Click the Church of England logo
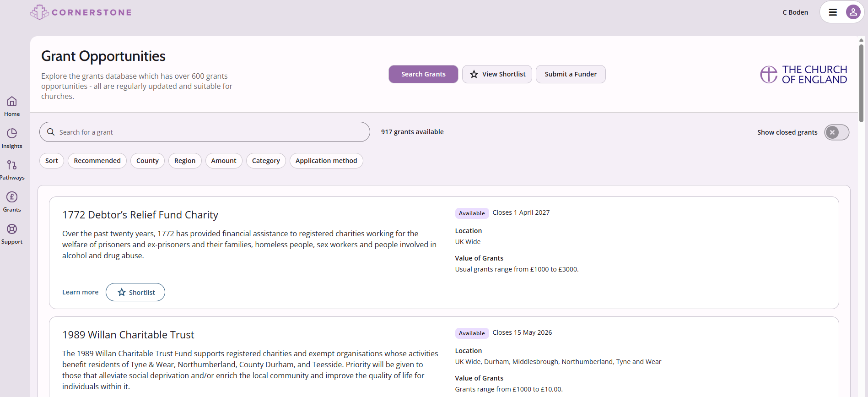The height and width of the screenshot is (397, 868). (x=803, y=74)
